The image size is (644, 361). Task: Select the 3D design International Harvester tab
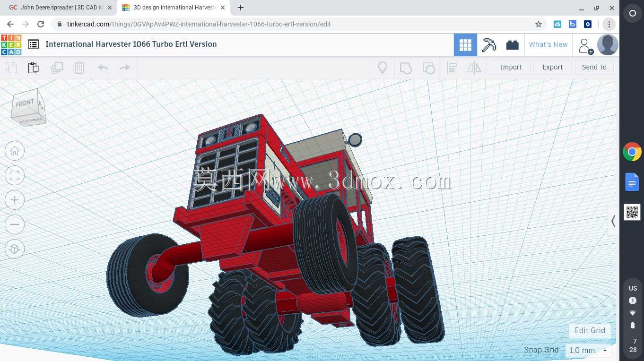click(173, 8)
